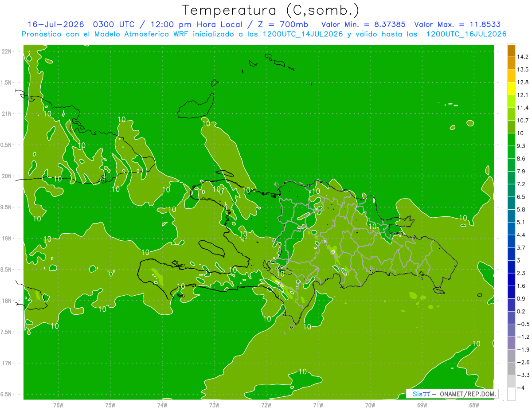Pick the blue swatch between 3 and 3.7

pyautogui.click(x=511, y=254)
